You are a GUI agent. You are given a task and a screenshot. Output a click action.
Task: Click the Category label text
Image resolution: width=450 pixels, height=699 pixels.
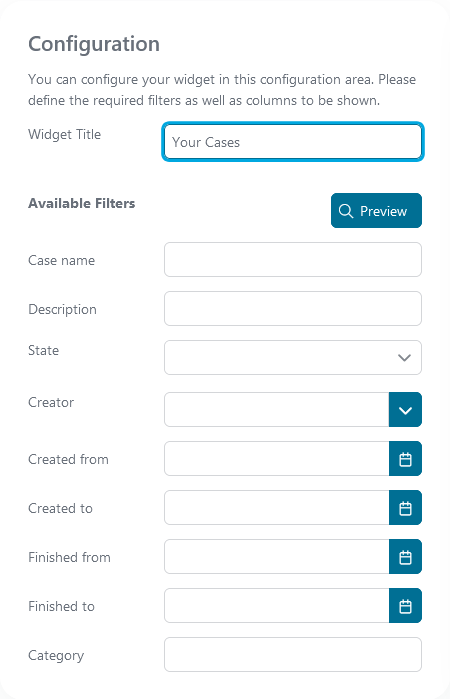[x=56, y=655]
